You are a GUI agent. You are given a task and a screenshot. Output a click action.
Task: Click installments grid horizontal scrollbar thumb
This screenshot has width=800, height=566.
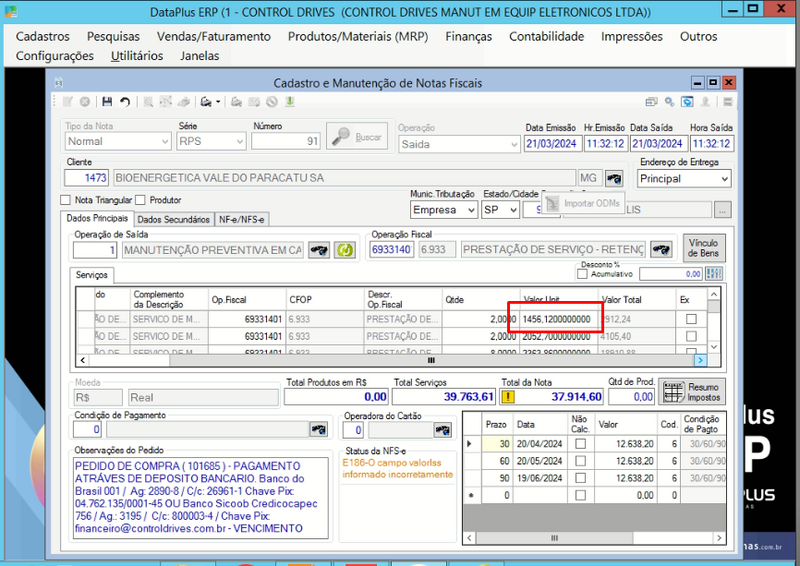click(555, 538)
